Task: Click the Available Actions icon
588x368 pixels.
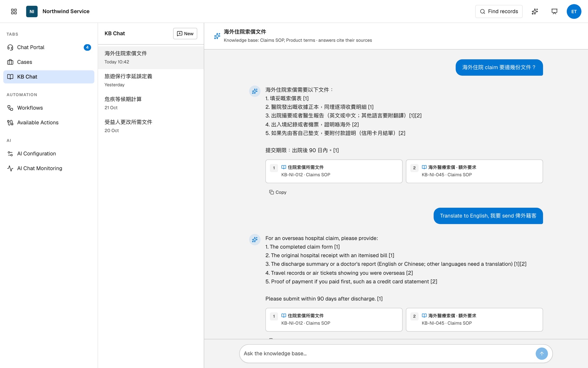Action: 10,122
